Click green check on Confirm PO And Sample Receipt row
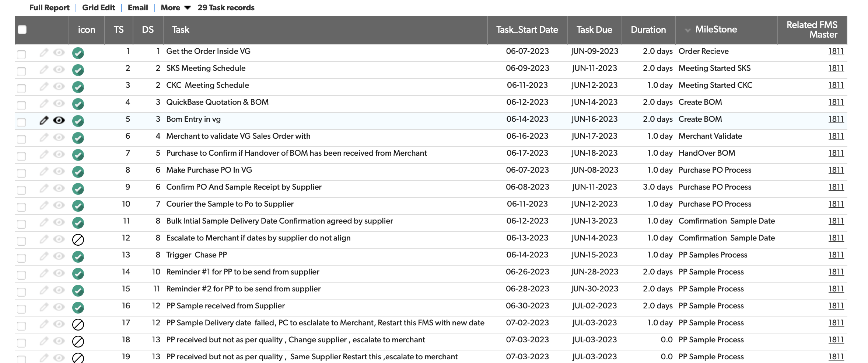Viewport: 868px width, 363px height. [78, 189]
